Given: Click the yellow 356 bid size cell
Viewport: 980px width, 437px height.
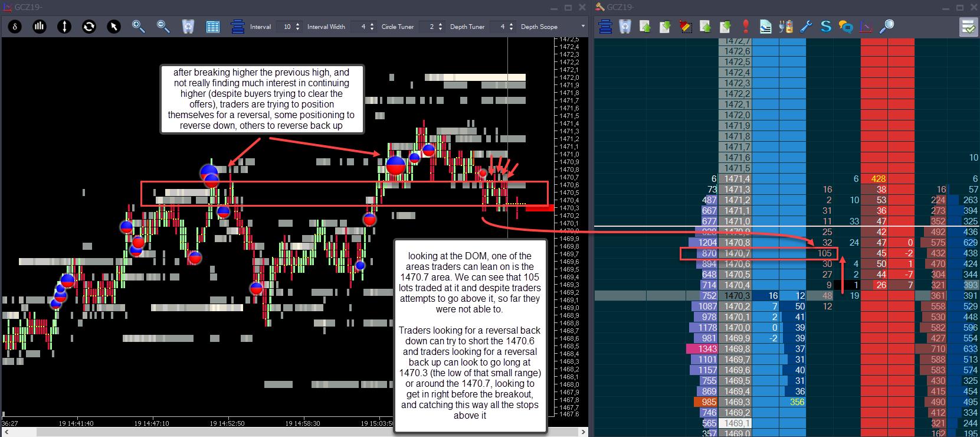Looking at the screenshot, I should click(x=792, y=402).
